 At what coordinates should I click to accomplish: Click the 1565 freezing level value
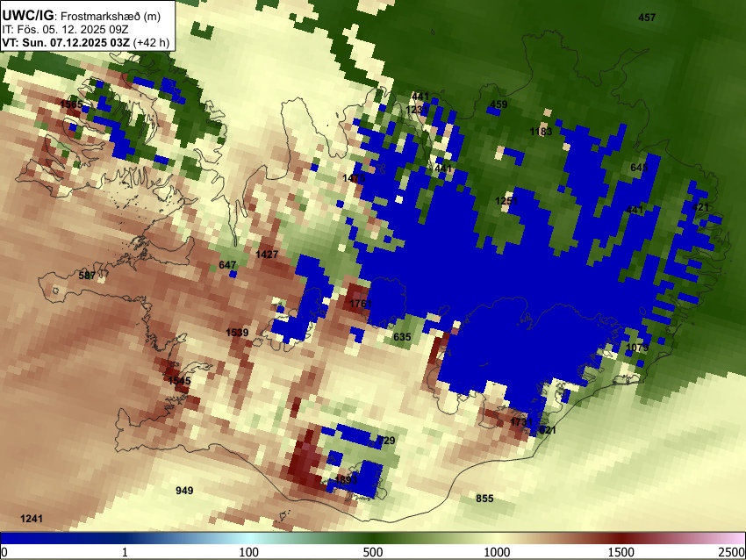[71, 104]
